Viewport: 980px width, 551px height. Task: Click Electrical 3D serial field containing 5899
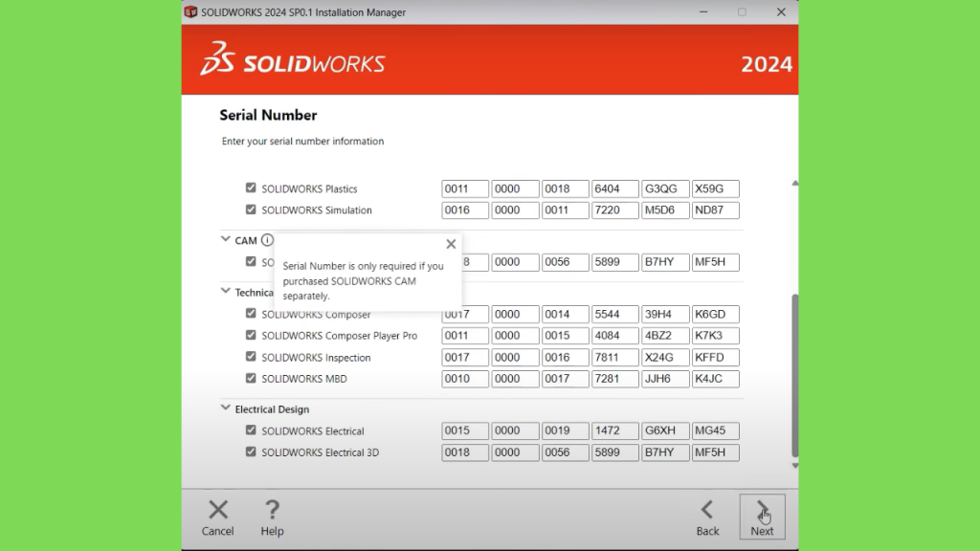click(x=615, y=452)
